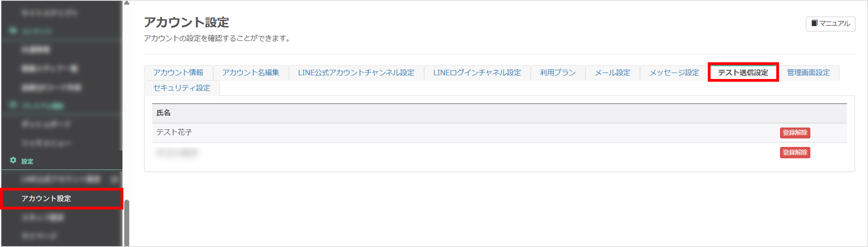Click 登録解除 button for テスト花子

(795, 133)
